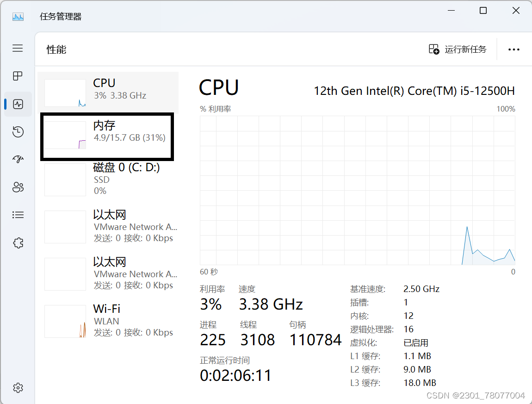Select the first 以太网 VMware adapter item
This screenshot has height=404, width=532.
click(108, 226)
